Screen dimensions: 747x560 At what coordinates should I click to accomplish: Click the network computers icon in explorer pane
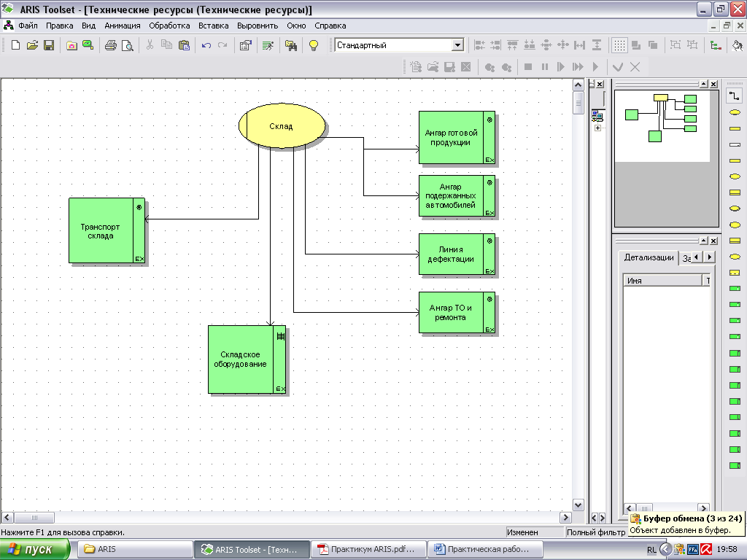pos(597,115)
